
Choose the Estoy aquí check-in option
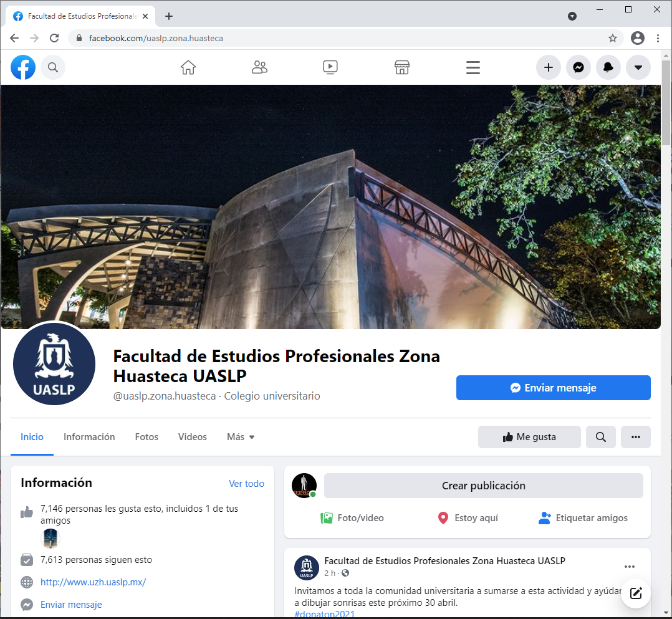(468, 518)
